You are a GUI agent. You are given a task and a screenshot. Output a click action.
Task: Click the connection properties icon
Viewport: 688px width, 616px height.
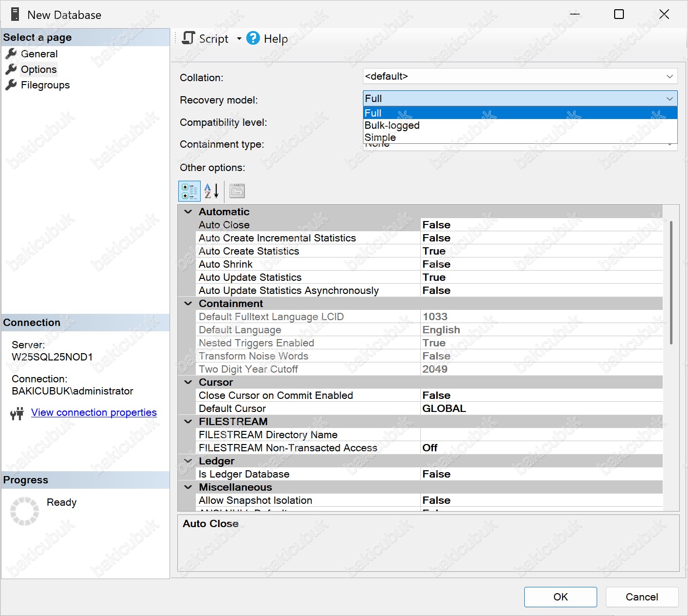click(x=17, y=413)
